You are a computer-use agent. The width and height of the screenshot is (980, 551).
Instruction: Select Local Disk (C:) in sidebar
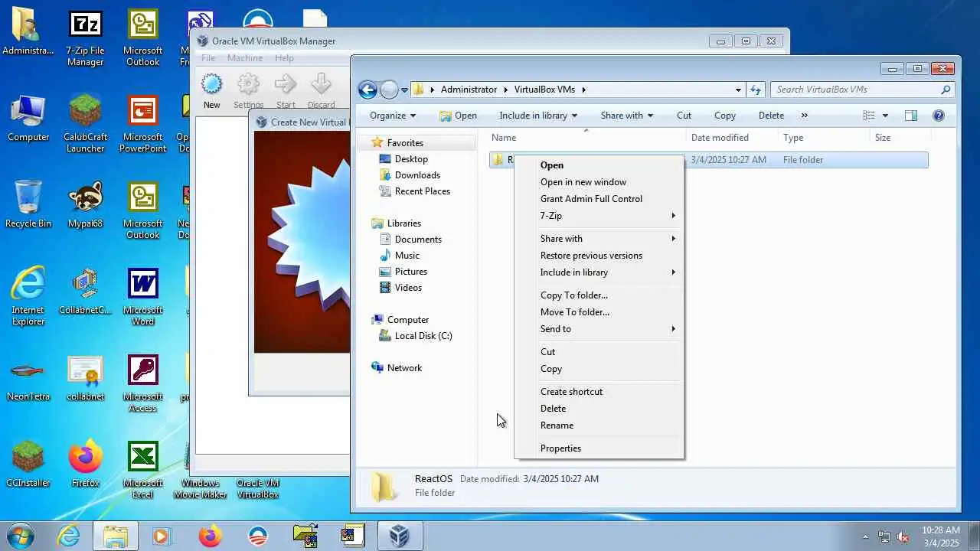point(423,336)
